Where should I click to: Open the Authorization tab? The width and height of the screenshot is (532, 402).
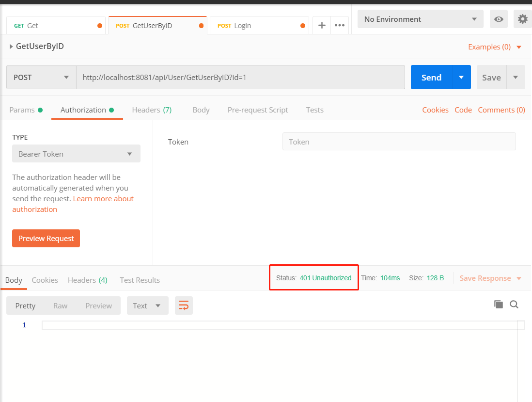click(87, 110)
